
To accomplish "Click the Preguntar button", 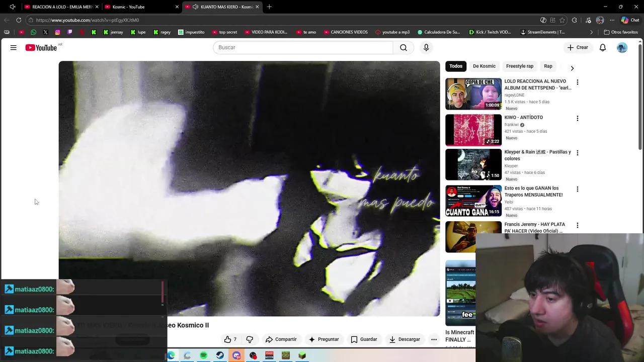I will point(324,339).
